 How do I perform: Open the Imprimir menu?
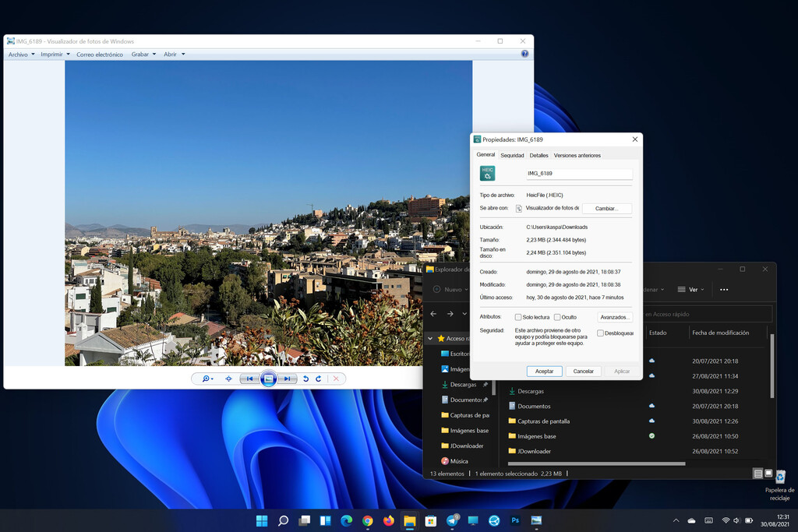tap(55, 55)
